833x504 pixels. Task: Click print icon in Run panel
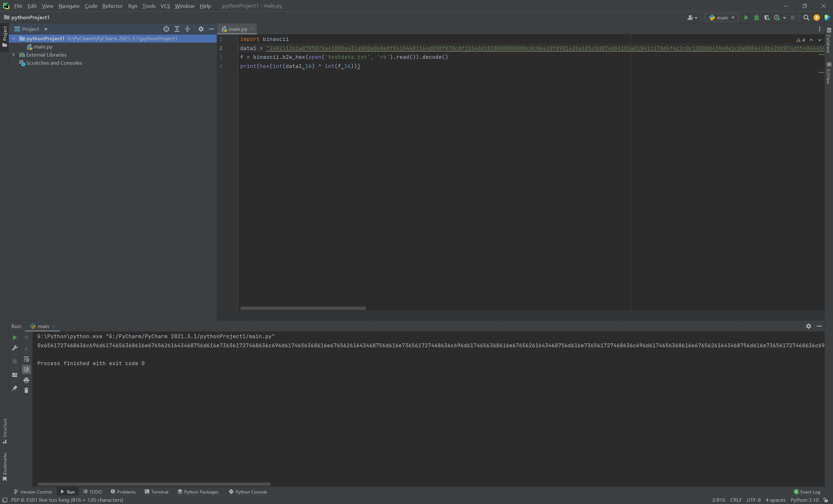(26, 380)
